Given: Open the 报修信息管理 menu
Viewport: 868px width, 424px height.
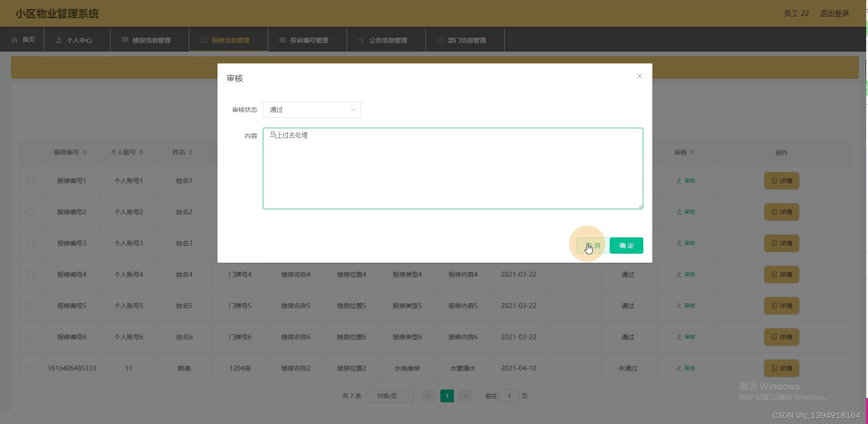Looking at the screenshot, I should coord(229,40).
